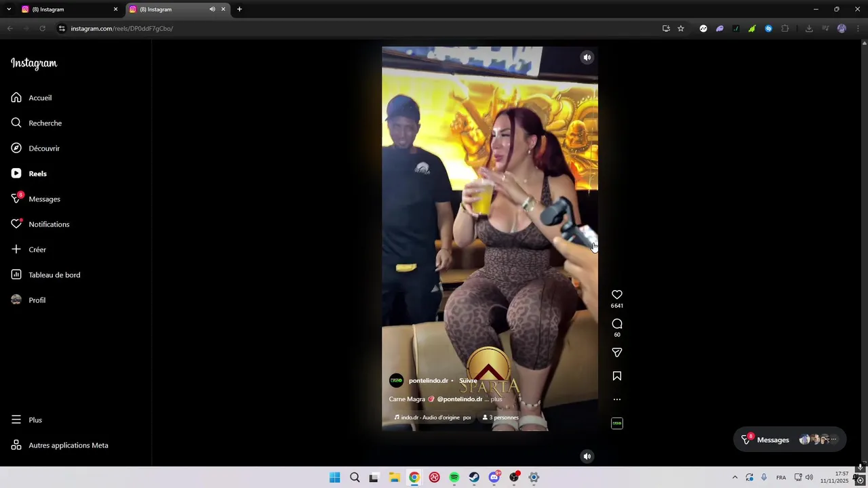Open media controls icon
868x488 pixels.
825,28
